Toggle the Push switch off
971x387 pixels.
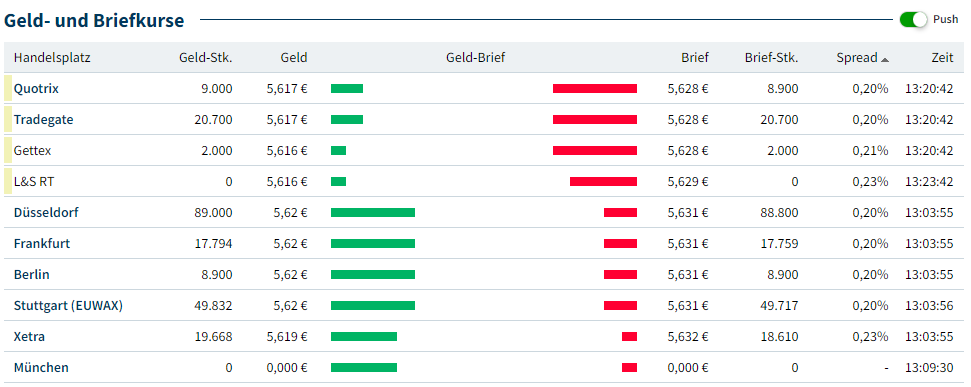(914, 20)
